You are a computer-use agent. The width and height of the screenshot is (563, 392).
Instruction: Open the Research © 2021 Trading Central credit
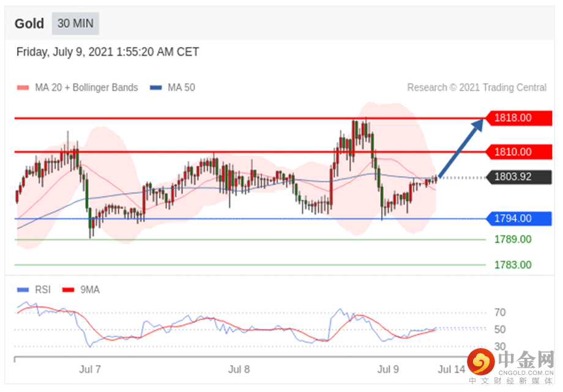pyautogui.click(x=477, y=87)
